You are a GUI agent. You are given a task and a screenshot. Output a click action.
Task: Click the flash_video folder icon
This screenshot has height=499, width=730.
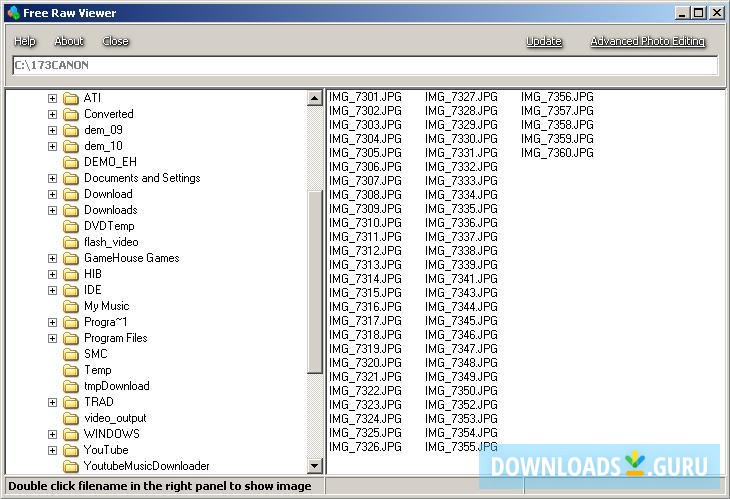point(71,242)
